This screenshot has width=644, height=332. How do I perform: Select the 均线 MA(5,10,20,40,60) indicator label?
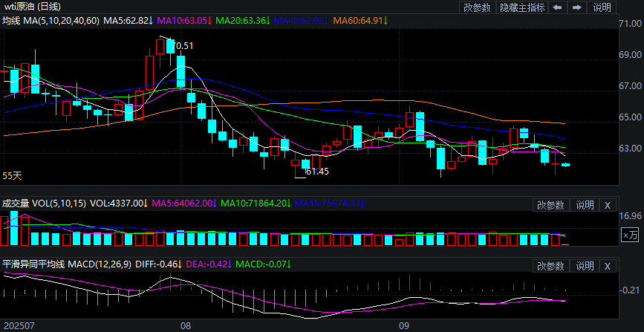coord(50,20)
